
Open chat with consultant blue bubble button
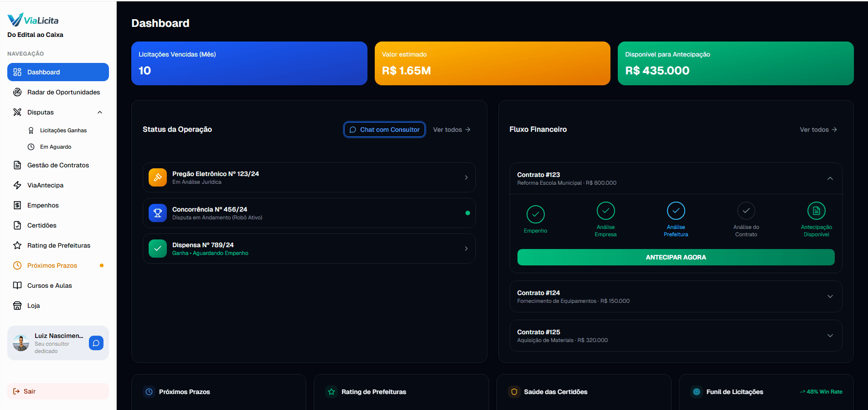[x=96, y=343]
